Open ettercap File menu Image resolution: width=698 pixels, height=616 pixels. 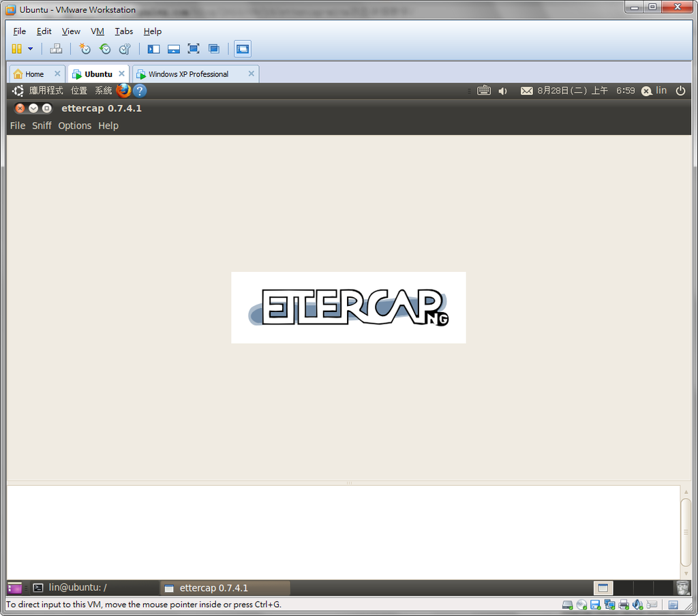(18, 125)
